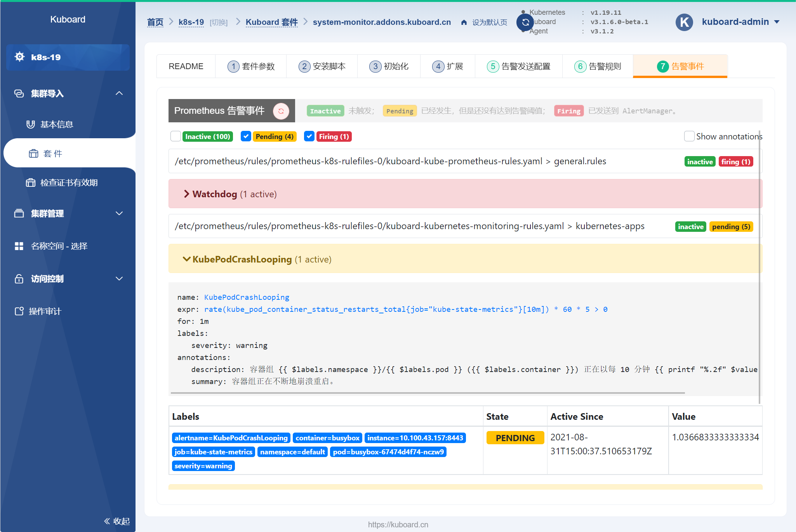796x532 pixels.
Task: Switch to the 初始化 tab
Action: (x=389, y=66)
